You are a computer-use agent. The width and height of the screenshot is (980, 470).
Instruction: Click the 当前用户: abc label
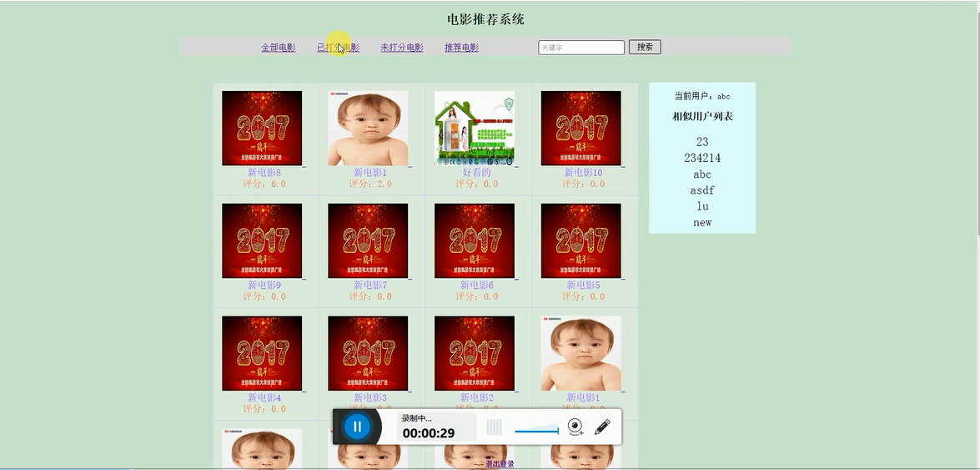702,96
